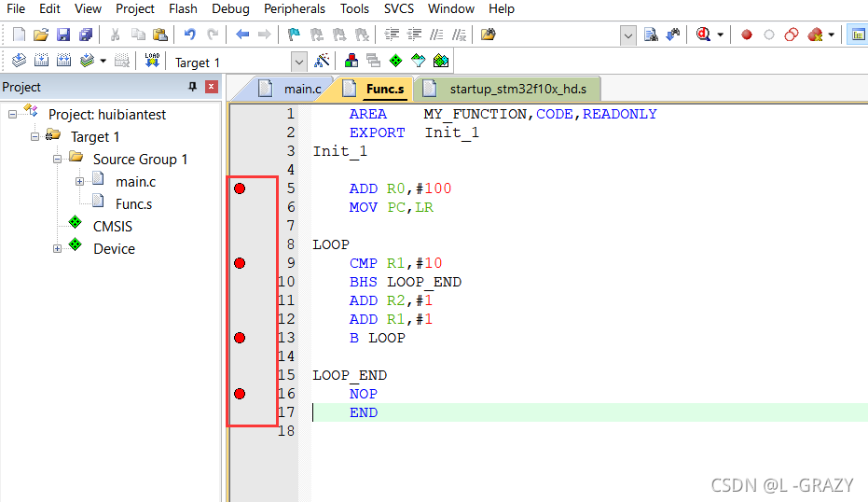Open the Project menu
This screenshot has height=502, width=868.
pos(135,9)
